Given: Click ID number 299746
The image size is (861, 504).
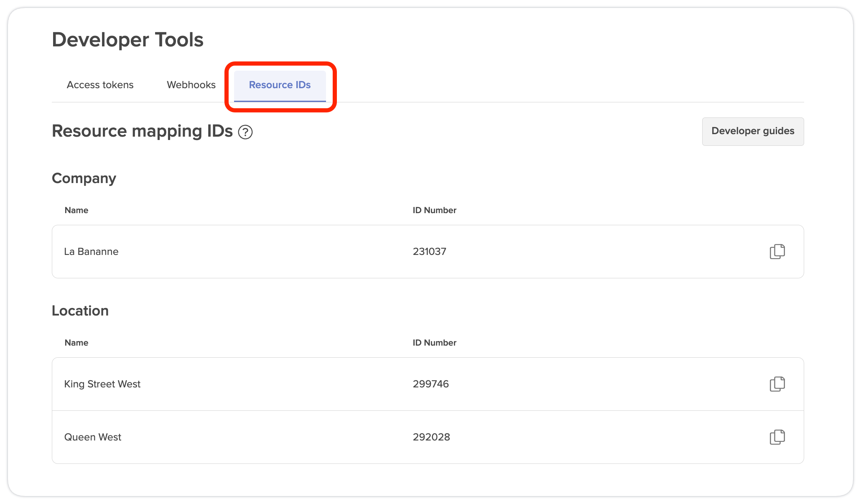Looking at the screenshot, I should coord(430,384).
